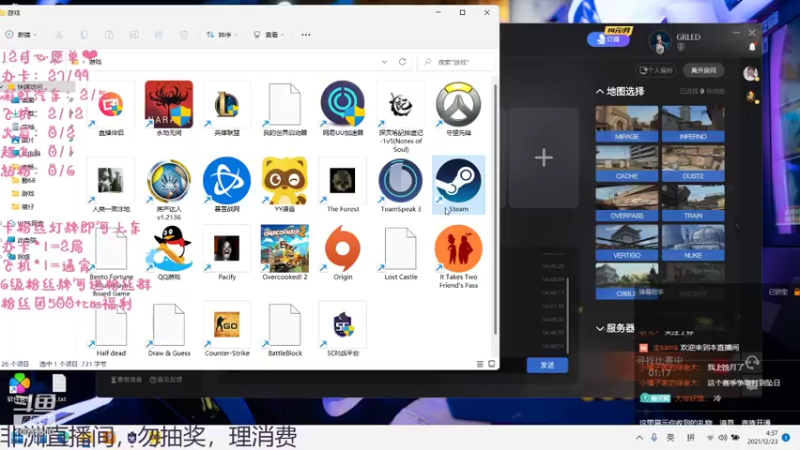
Task: Toggle the NUKE map selection
Action: (x=693, y=242)
